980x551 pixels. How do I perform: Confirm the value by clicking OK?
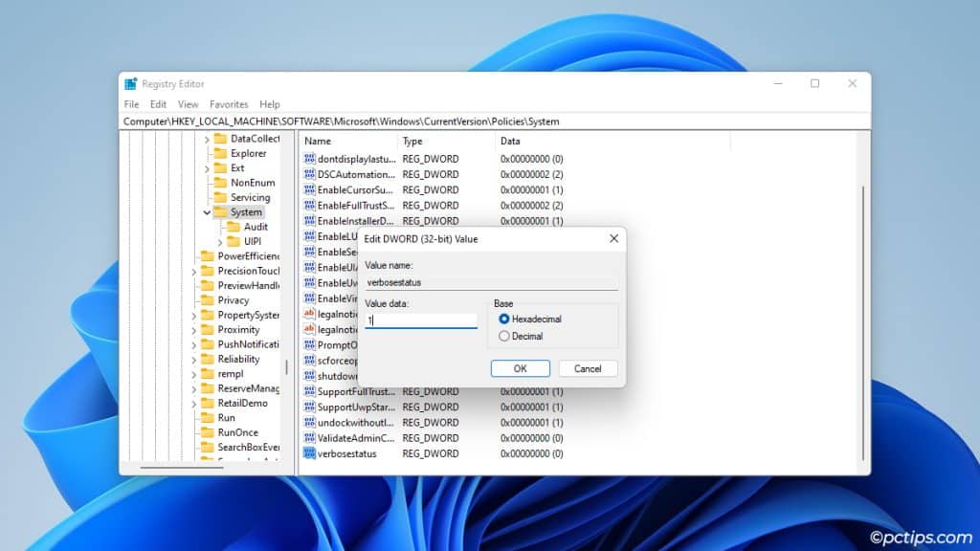pyautogui.click(x=520, y=368)
